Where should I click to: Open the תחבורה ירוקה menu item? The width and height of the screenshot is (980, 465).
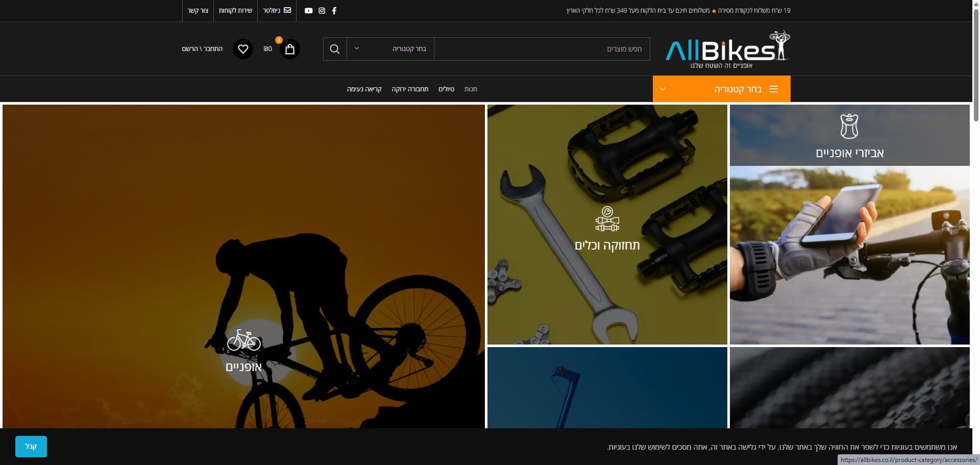(x=410, y=89)
